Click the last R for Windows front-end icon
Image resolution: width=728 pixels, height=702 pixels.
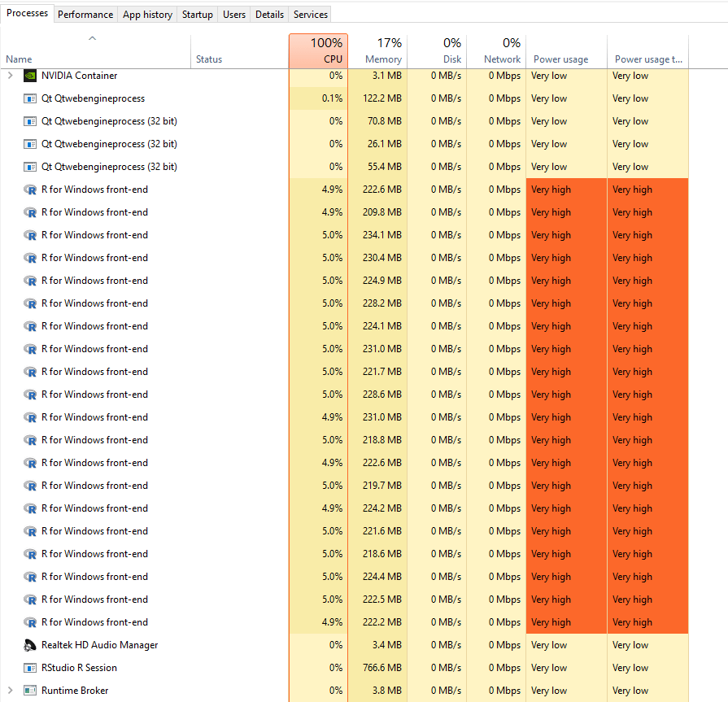point(30,622)
